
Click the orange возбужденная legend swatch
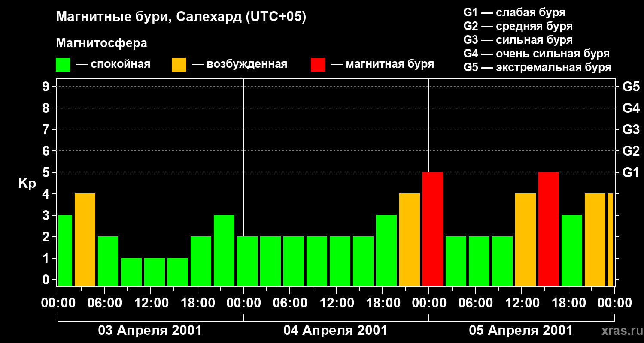pos(179,65)
